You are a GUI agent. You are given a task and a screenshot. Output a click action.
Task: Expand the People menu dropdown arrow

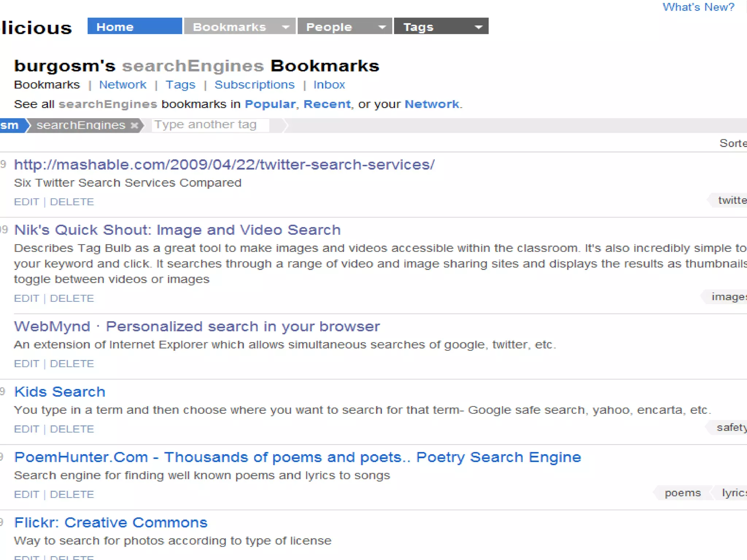pyautogui.click(x=382, y=27)
